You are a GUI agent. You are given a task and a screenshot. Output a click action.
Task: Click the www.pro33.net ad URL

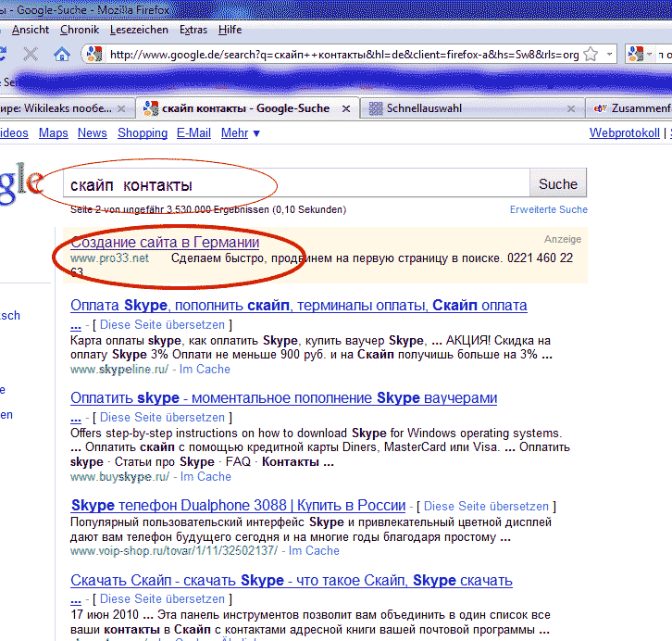coord(109,258)
